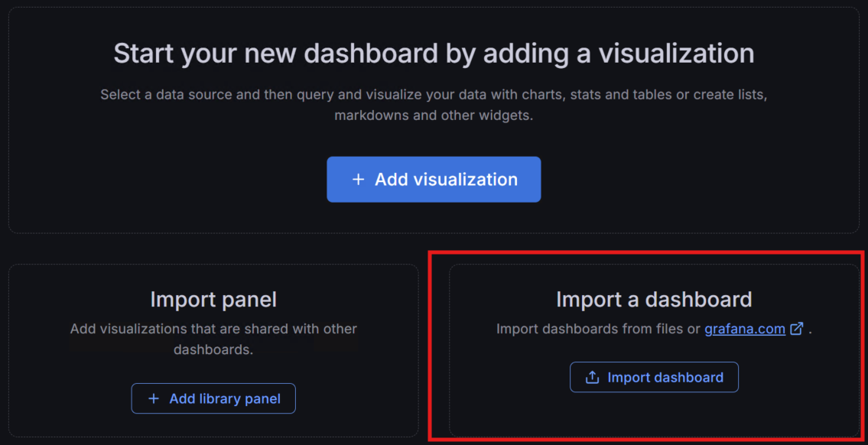Click the "Import panel" heading
This screenshot has width=868, height=445.
tap(213, 299)
